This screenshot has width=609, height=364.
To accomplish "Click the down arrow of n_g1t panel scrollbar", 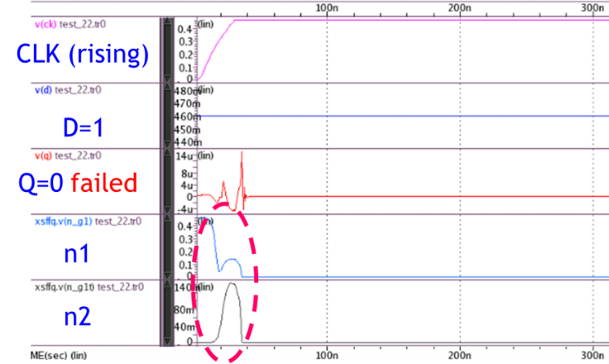I will 167,342.
